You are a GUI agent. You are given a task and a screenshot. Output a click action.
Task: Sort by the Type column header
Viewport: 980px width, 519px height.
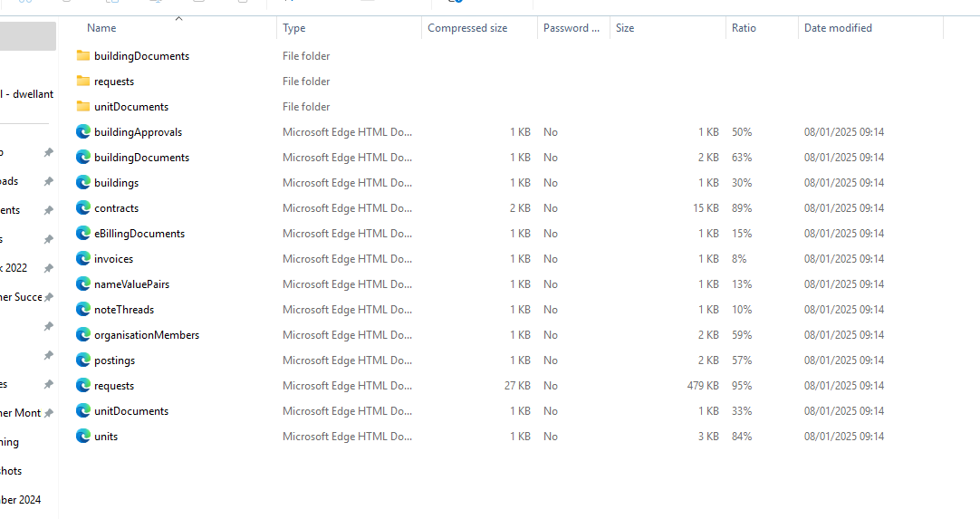point(294,28)
